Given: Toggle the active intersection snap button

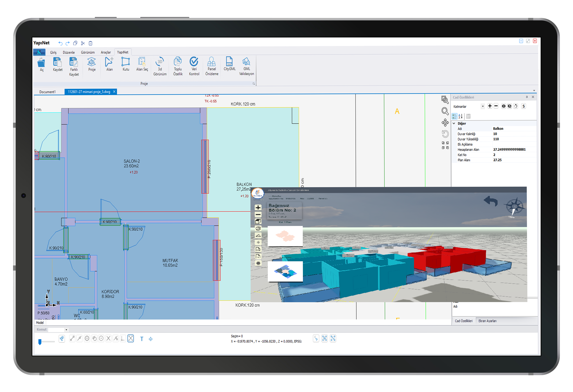Looking at the screenshot, I should pos(131,338).
